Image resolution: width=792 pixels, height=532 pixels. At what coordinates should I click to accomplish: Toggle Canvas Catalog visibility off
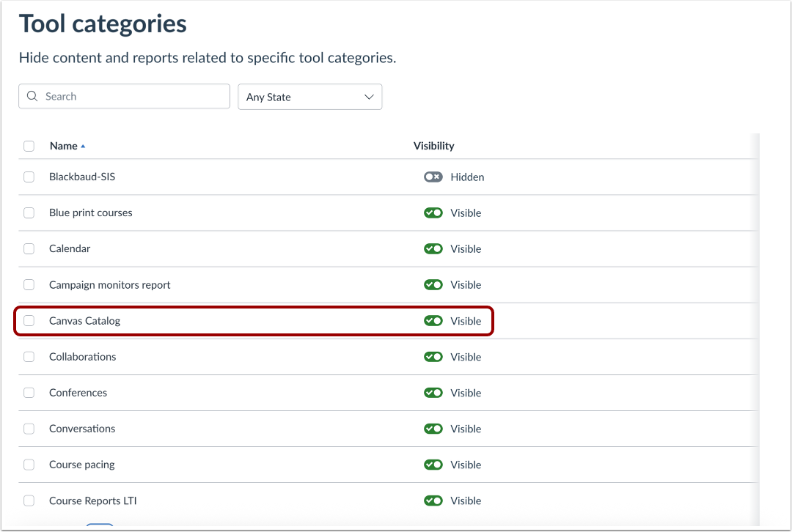click(433, 320)
